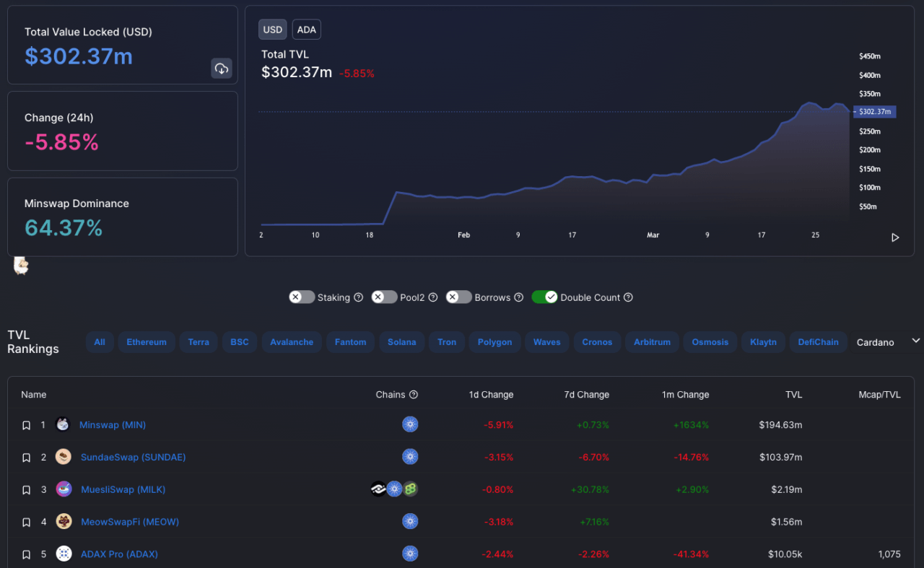This screenshot has height=568, width=924.
Task: Select the All chains tab
Action: tap(100, 342)
